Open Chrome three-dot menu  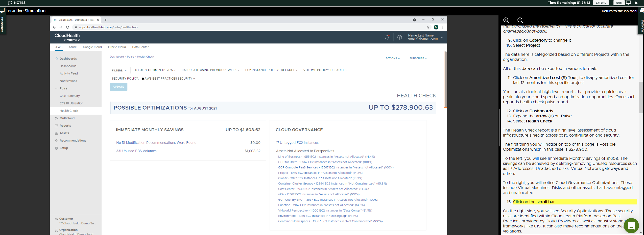pyautogui.click(x=443, y=27)
